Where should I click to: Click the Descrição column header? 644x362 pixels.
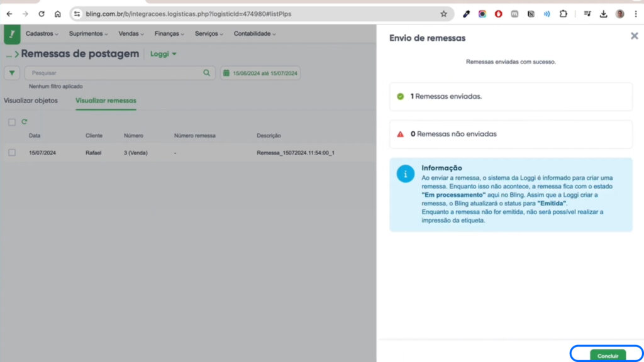tap(269, 136)
